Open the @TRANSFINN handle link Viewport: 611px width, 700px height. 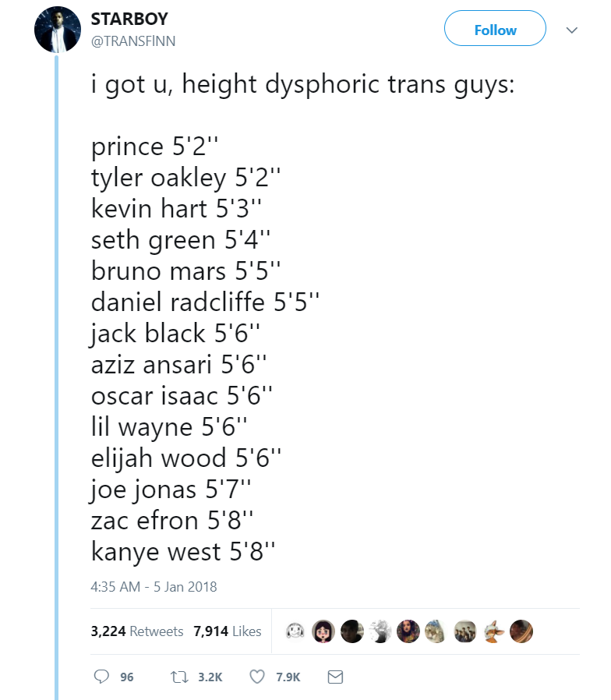pyautogui.click(x=133, y=41)
